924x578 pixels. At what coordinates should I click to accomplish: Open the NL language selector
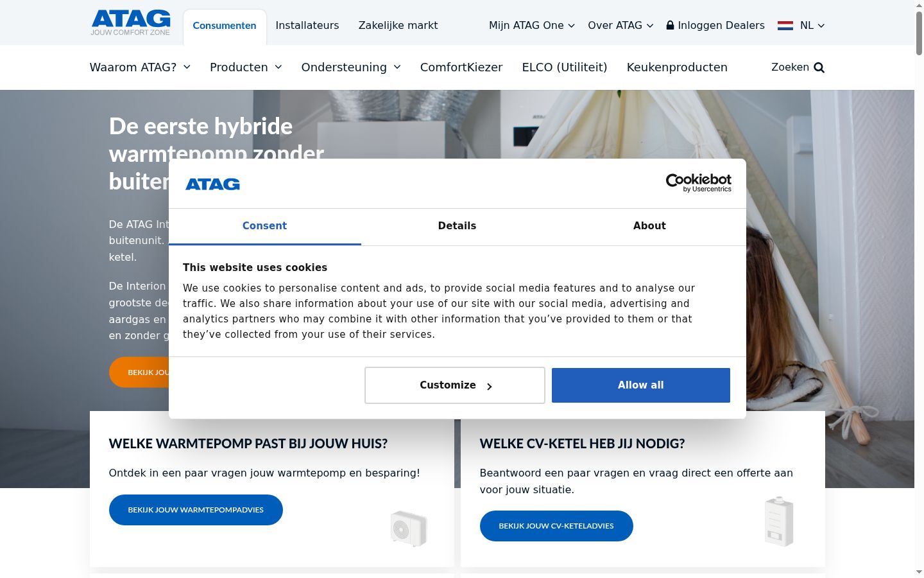[x=801, y=26]
